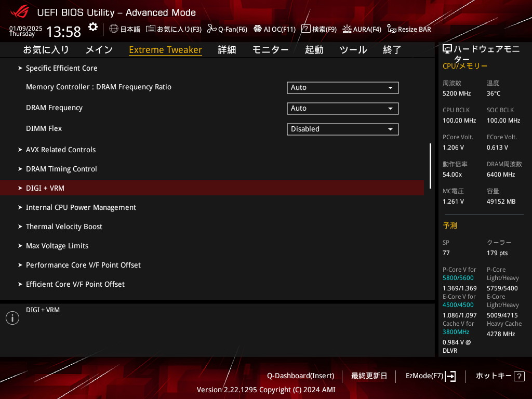Switch to EzMode using the exit arrow icon
532x399 pixels.
click(x=450, y=376)
